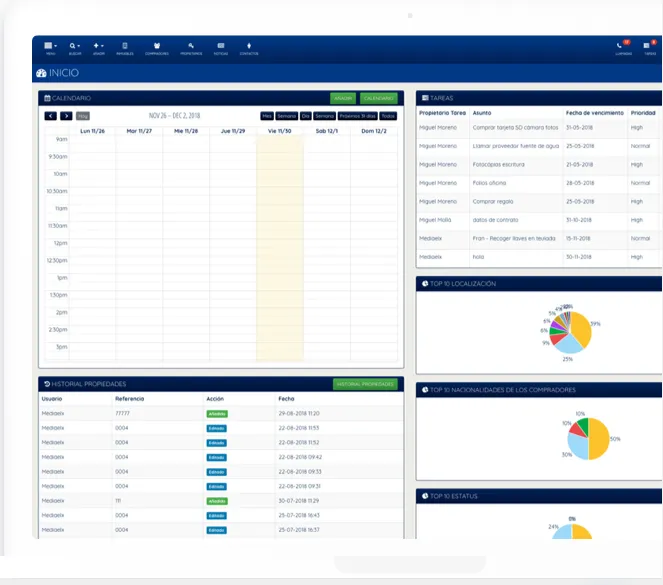Click the 'Usuario' column header

point(52,399)
